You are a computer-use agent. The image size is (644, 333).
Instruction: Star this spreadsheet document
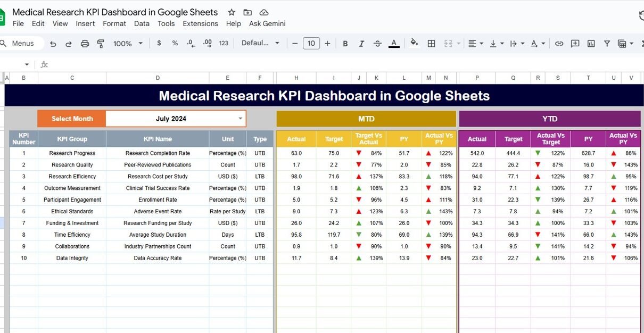click(x=232, y=12)
